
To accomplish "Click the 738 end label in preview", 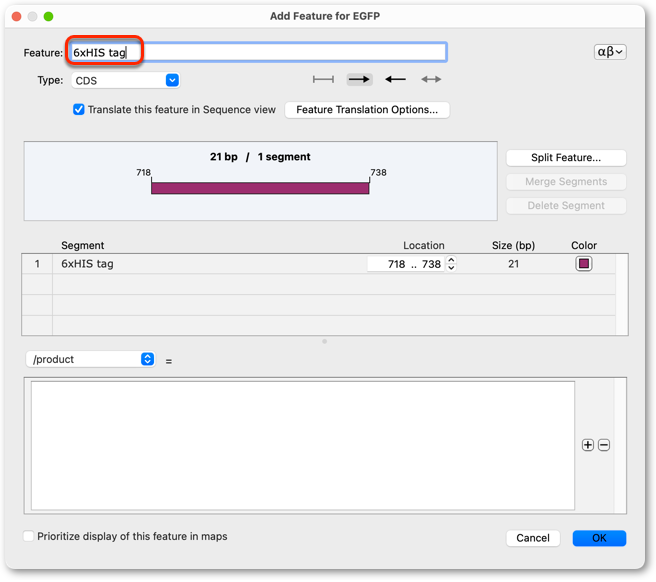I will 378,172.
